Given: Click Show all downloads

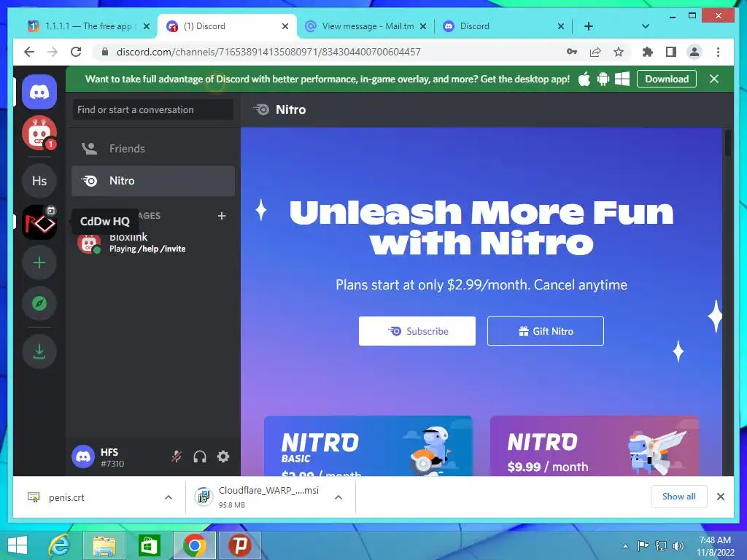Looking at the screenshot, I should tap(679, 497).
